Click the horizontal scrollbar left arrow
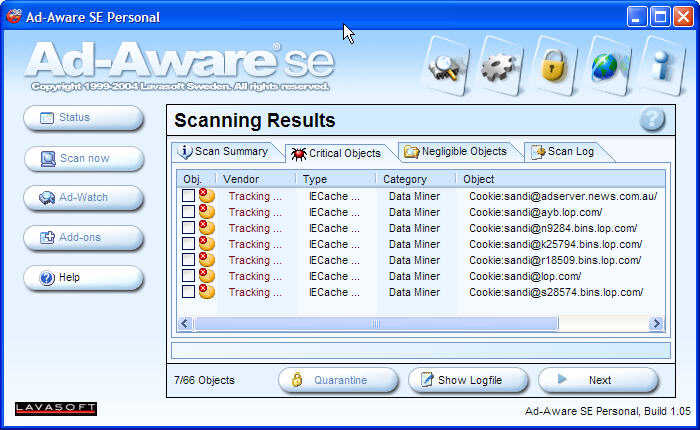Viewport: 700px width, 430px height. (185, 323)
